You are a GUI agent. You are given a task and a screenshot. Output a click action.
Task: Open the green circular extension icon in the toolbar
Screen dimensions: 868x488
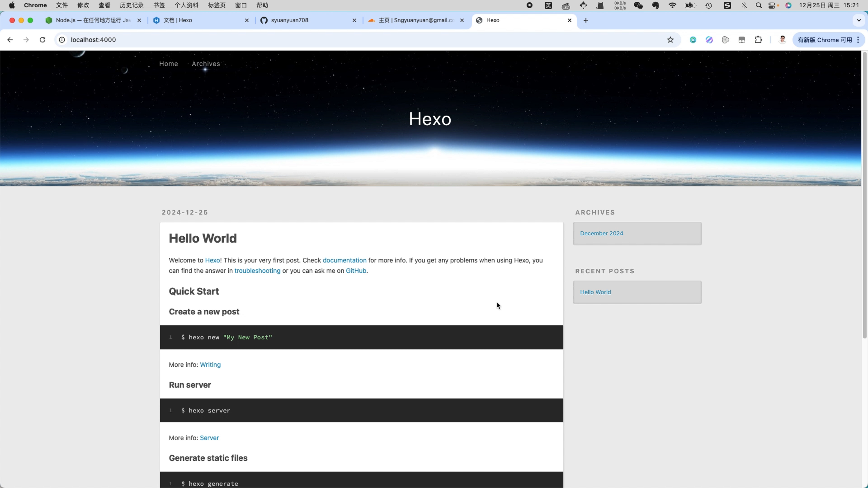click(x=693, y=40)
